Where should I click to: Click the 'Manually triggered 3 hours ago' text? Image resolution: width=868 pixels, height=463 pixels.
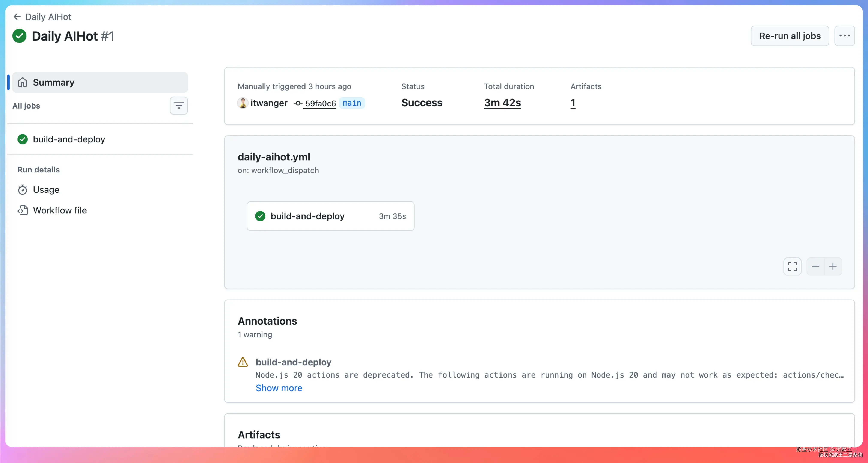294,86
